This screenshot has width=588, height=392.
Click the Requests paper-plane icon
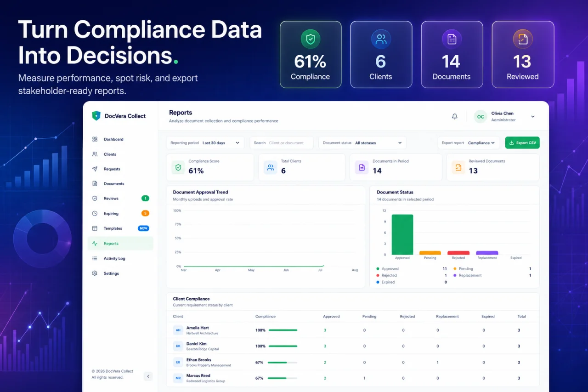[x=95, y=169]
